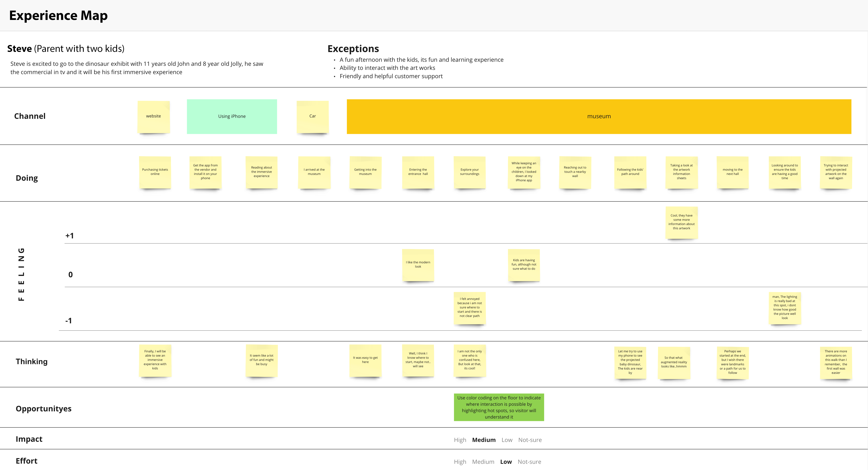This screenshot has height=470, width=868.
Task: Click the Medium option in Effort row
Action: pos(483,462)
